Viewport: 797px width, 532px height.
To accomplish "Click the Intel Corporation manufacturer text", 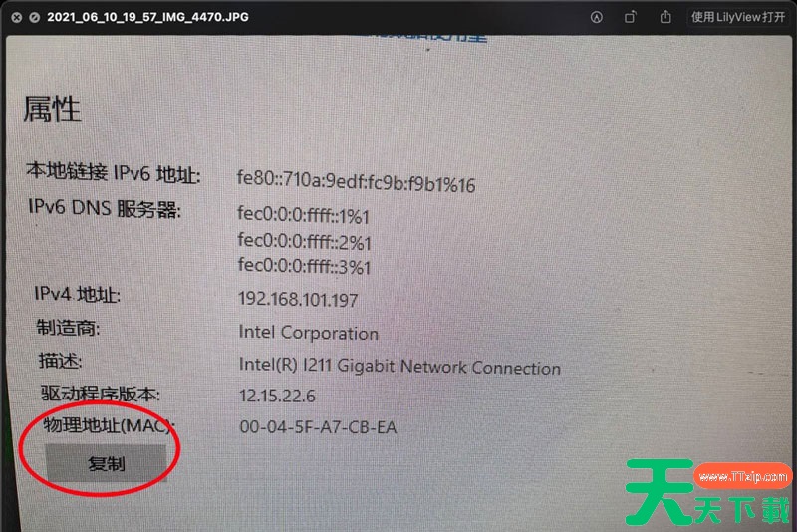I will pyautogui.click(x=309, y=333).
